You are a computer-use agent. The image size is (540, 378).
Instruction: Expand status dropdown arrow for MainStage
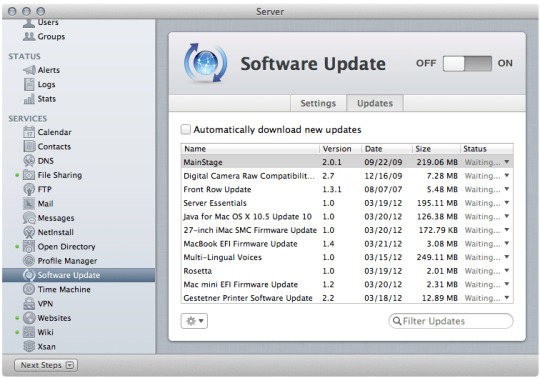507,162
